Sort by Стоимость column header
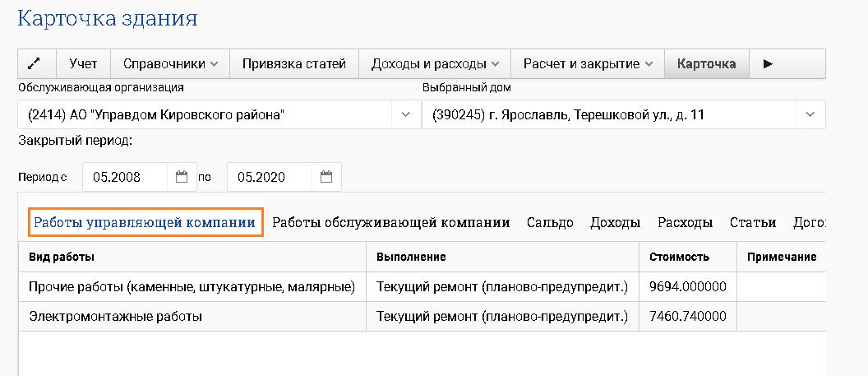The image size is (868, 376). [x=679, y=257]
